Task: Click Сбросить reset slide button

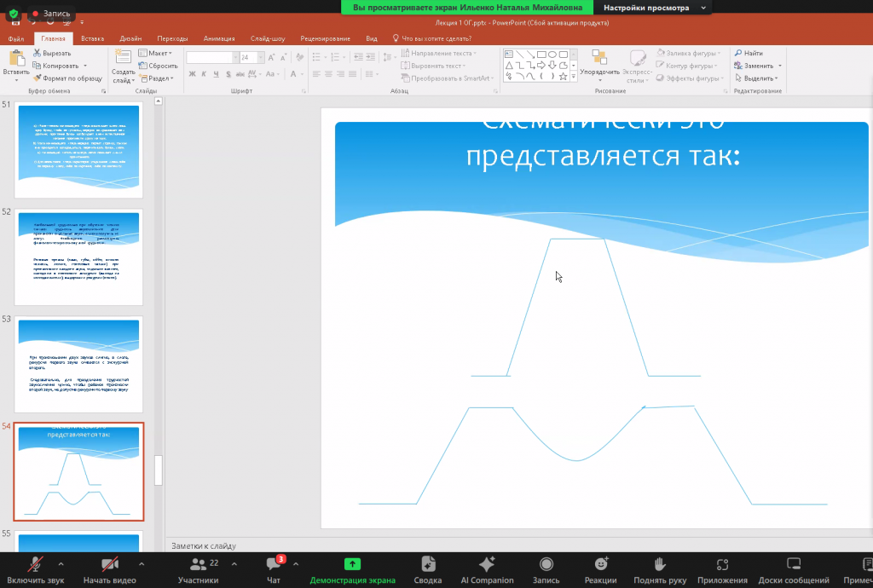Action: point(158,66)
